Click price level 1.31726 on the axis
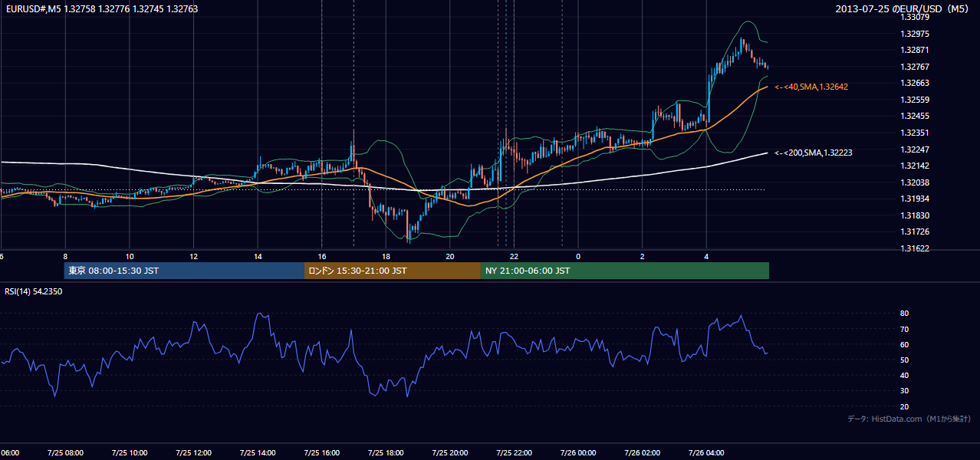Screen dimensions: 980x460 pos(914,232)
